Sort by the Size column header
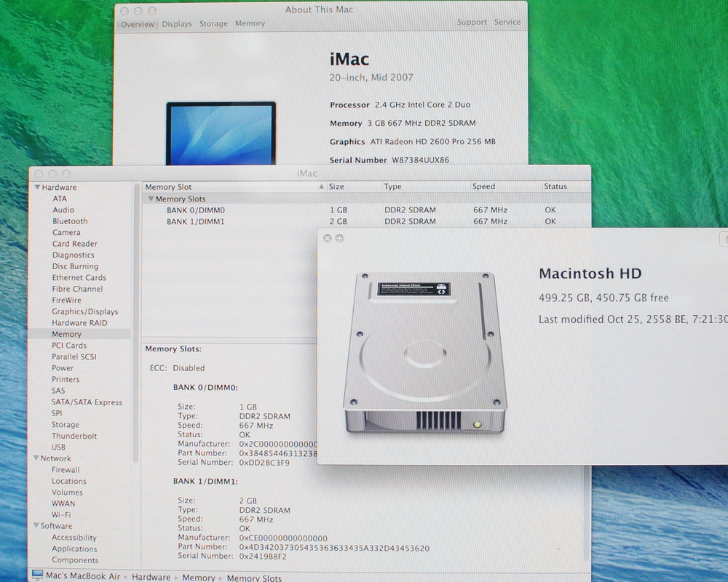Screen dimensions: 728x582 click(x=354, y=186)
